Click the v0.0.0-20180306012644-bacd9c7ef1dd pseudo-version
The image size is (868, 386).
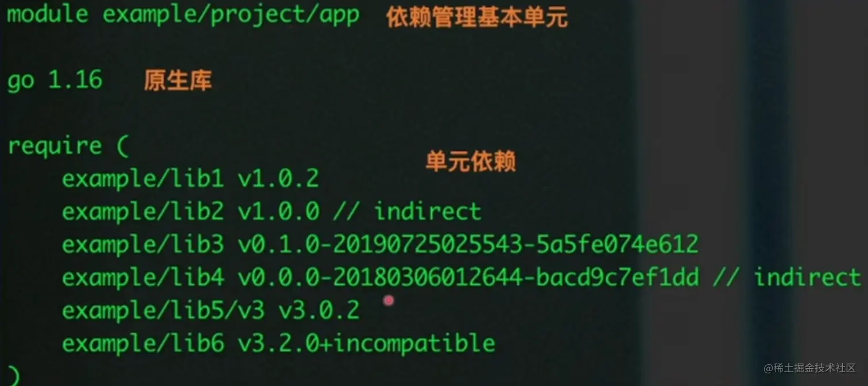(468, 278)
